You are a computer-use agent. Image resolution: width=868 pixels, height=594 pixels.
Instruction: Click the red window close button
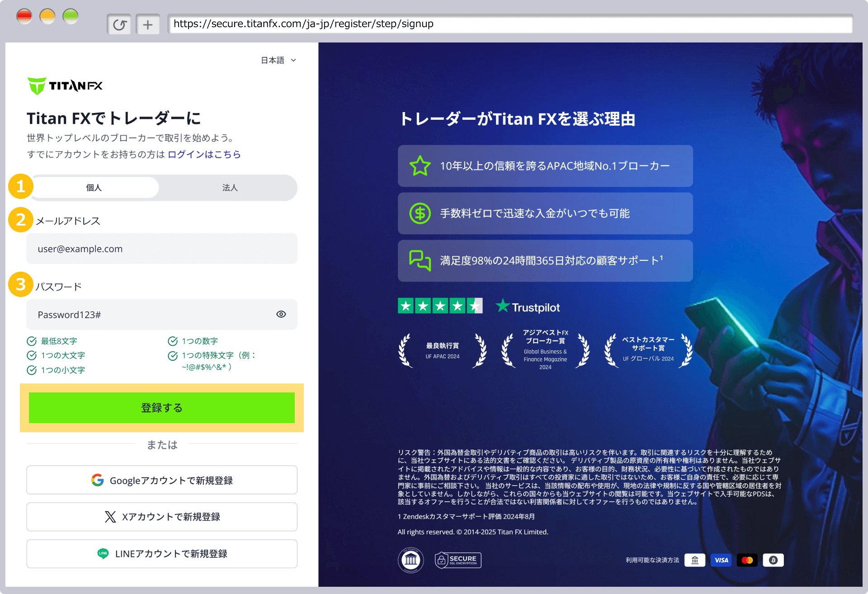click(x=24, y=16)
